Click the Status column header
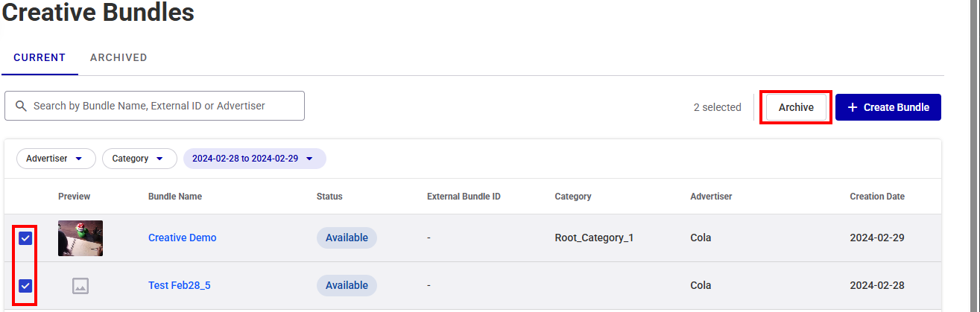The image size is (980, 312). coord(329,197)
